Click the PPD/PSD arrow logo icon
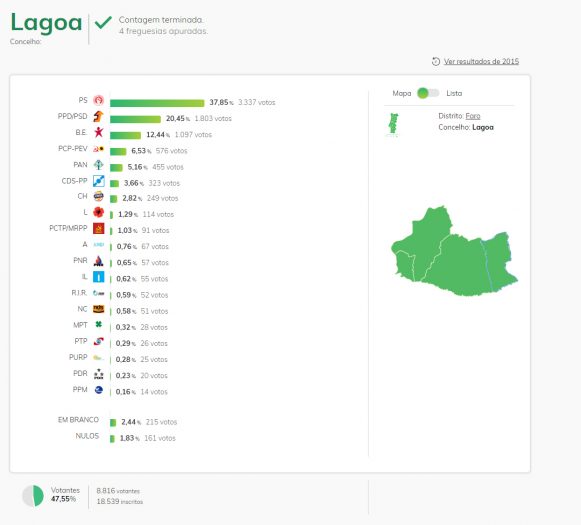This screenshot has height=525, width=581. point(98,116)
